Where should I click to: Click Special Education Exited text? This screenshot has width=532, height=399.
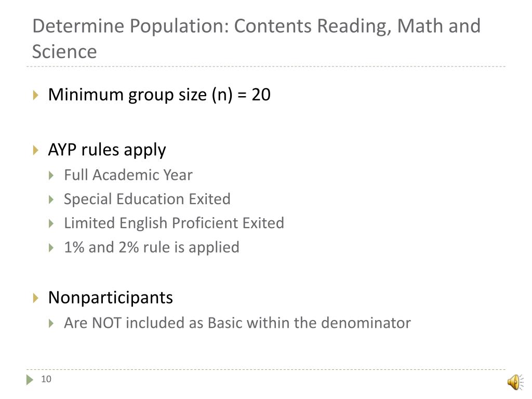(147, 199)
